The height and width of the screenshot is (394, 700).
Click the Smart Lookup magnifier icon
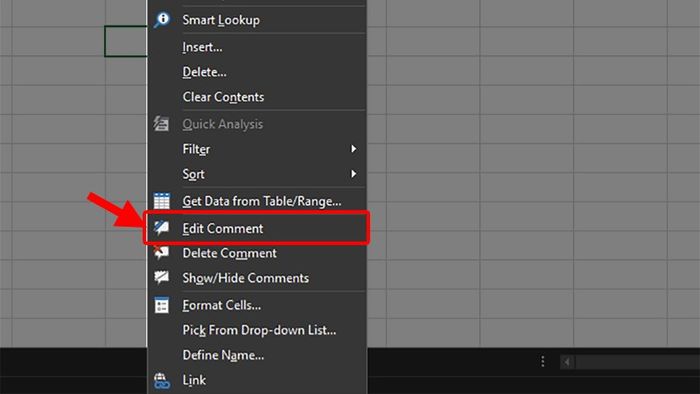(x=162, y=20)
